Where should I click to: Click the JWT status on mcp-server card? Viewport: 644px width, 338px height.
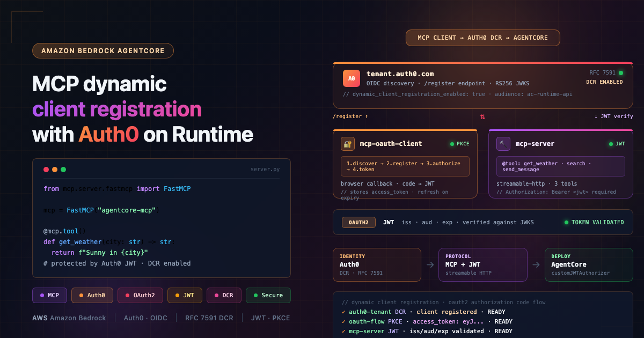coord(617,144)
